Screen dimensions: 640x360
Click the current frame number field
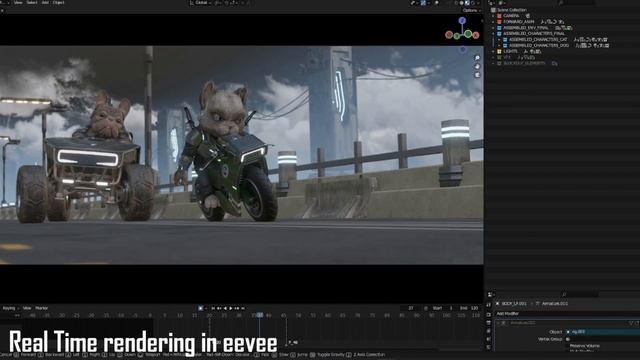(411, 308)
